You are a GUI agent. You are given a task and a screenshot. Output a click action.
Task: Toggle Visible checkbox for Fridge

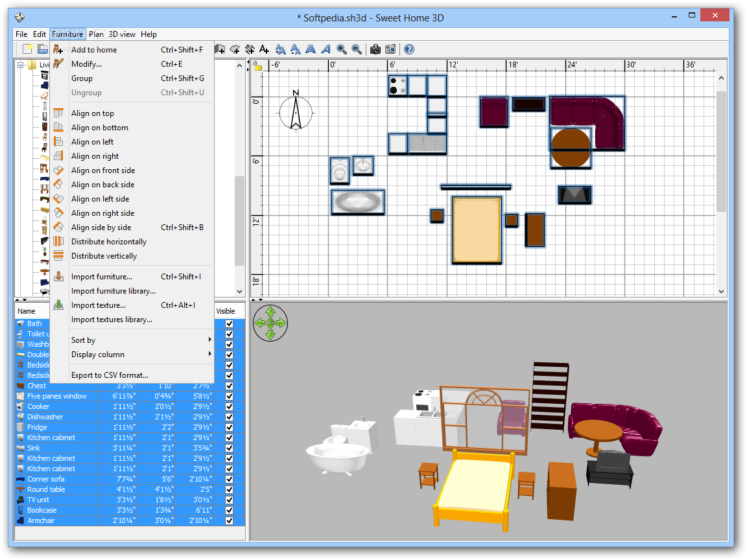(x=229, y=428)
